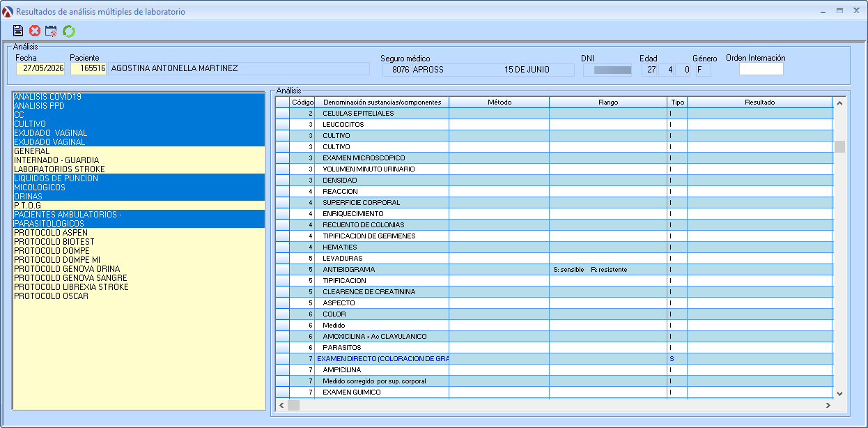Screen dimensions: 868x428
Task: Click the Método column header
Action: coord(499,102)
